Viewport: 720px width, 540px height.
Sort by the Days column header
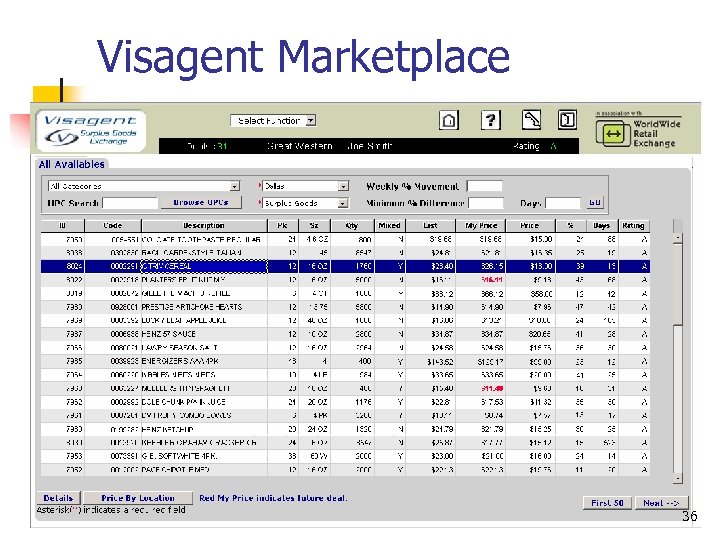pyautogui.click(x=602, y=225)
